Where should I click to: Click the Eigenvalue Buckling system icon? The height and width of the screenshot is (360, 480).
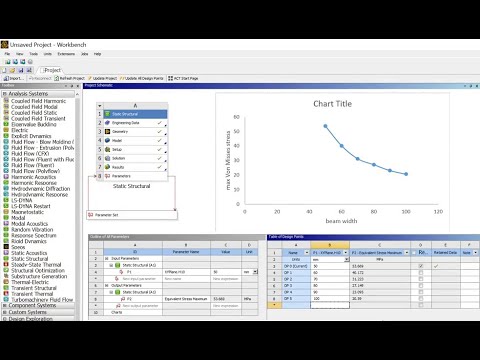tap(6, 124)
